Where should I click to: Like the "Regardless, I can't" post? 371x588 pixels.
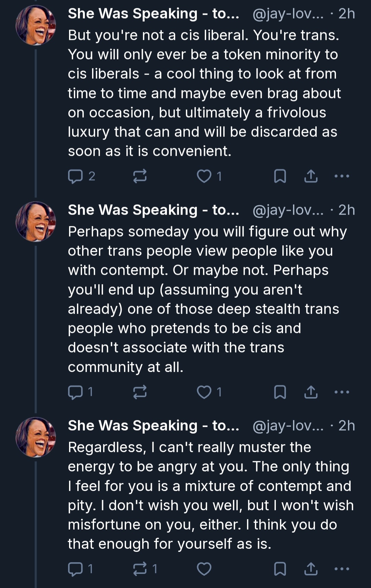click(x=204, y=569)
